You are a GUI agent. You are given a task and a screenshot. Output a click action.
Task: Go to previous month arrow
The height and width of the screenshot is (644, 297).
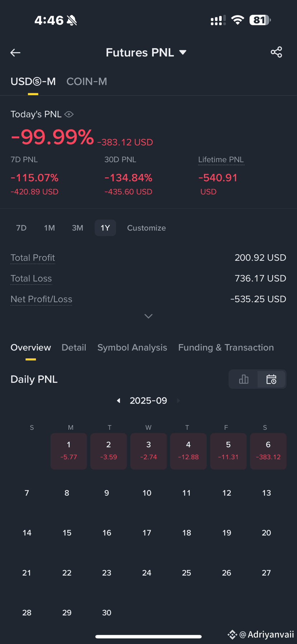click(x=119, y=400)
